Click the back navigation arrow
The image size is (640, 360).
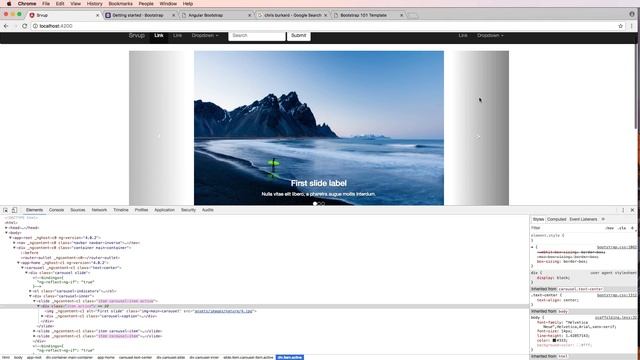click(x=6, y=26)
